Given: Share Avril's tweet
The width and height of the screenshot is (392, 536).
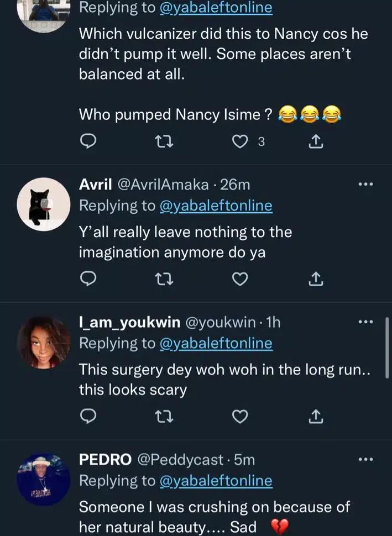Looking at the screenshot, I should (315, 280).
